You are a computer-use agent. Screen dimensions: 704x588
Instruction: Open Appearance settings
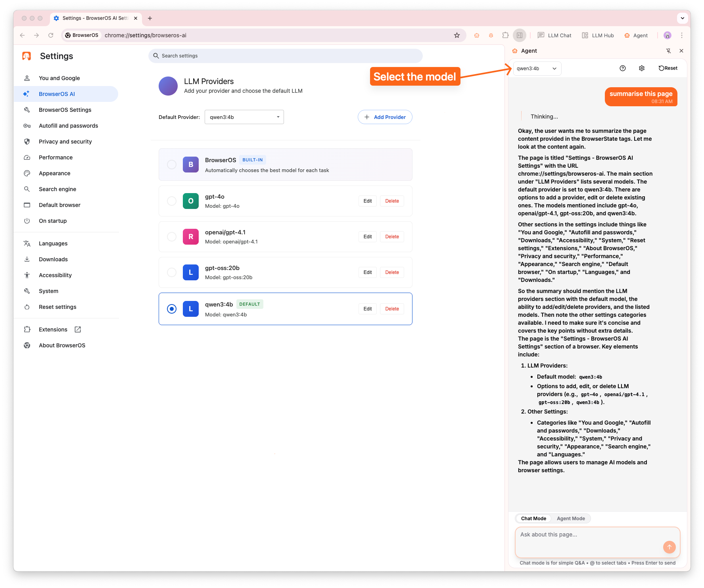coord(66,173)
